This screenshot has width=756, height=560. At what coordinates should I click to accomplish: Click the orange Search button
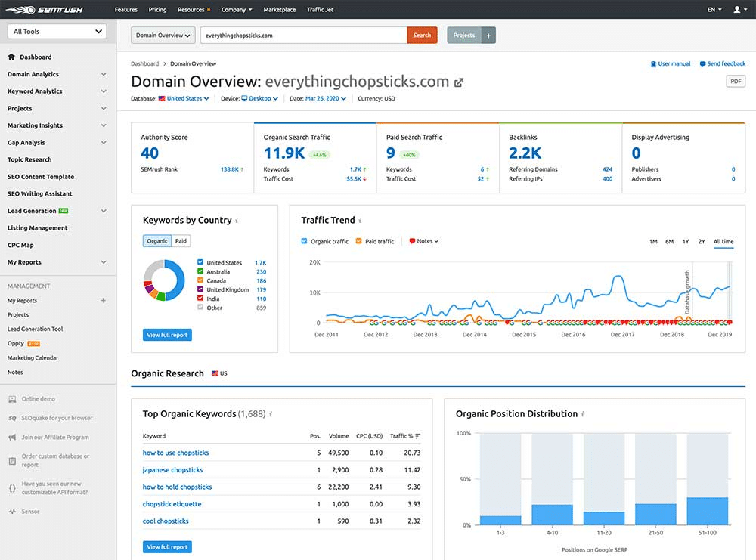click(x=422, y=36)
